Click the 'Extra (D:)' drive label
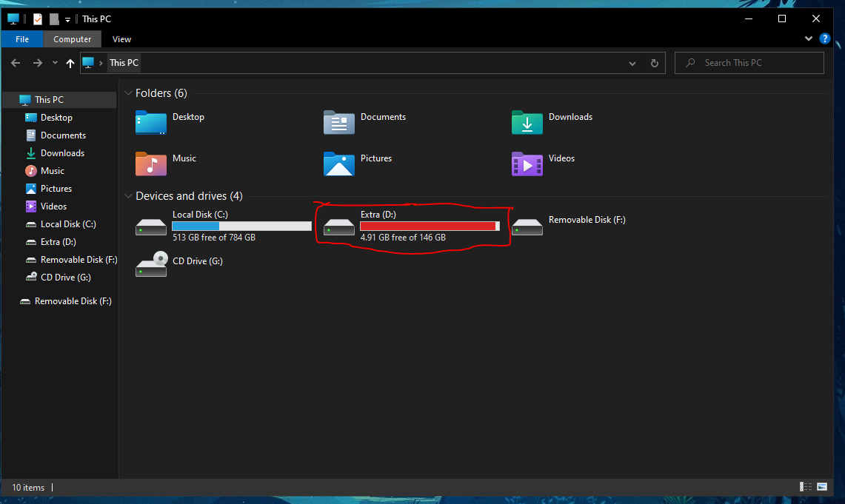Screen dimensions: 845x504 point(378,215)
